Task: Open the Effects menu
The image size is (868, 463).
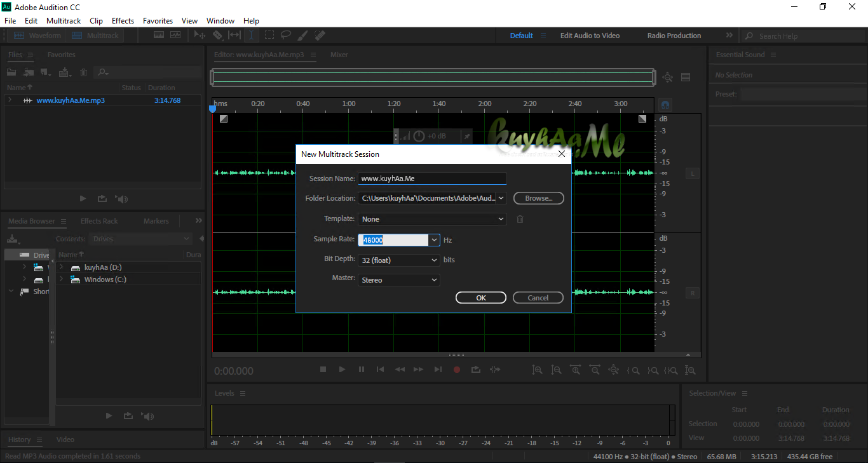Action: [x=123, y=21]
